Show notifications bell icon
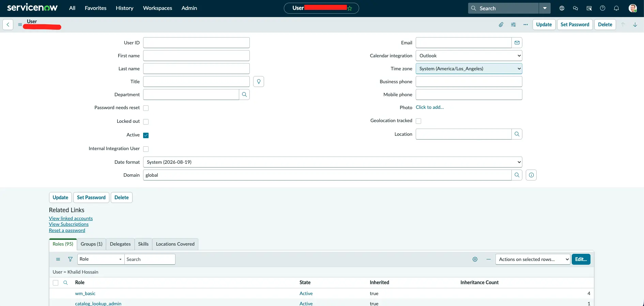This screenshot has height=306, width=644. point(616,8)
